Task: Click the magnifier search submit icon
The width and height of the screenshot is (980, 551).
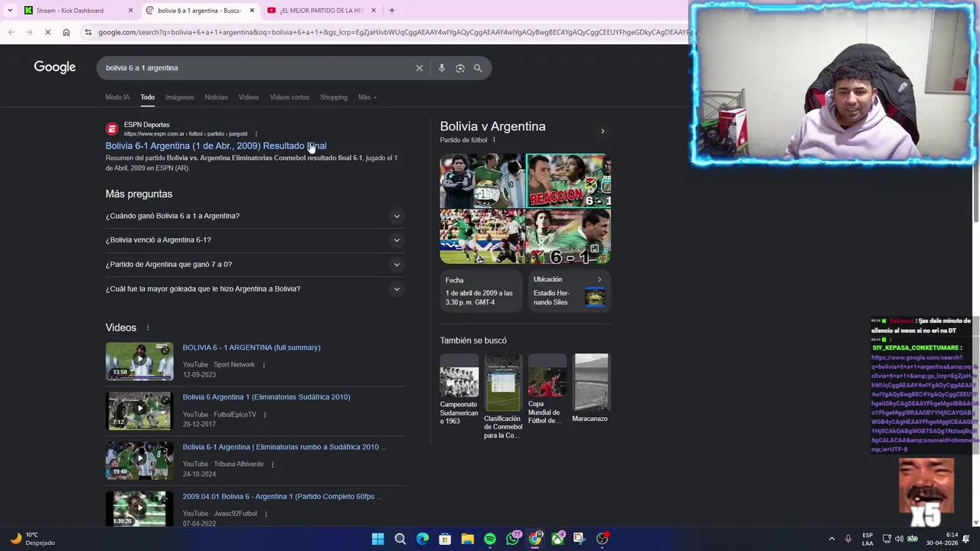Action: [x=478, y=68]
